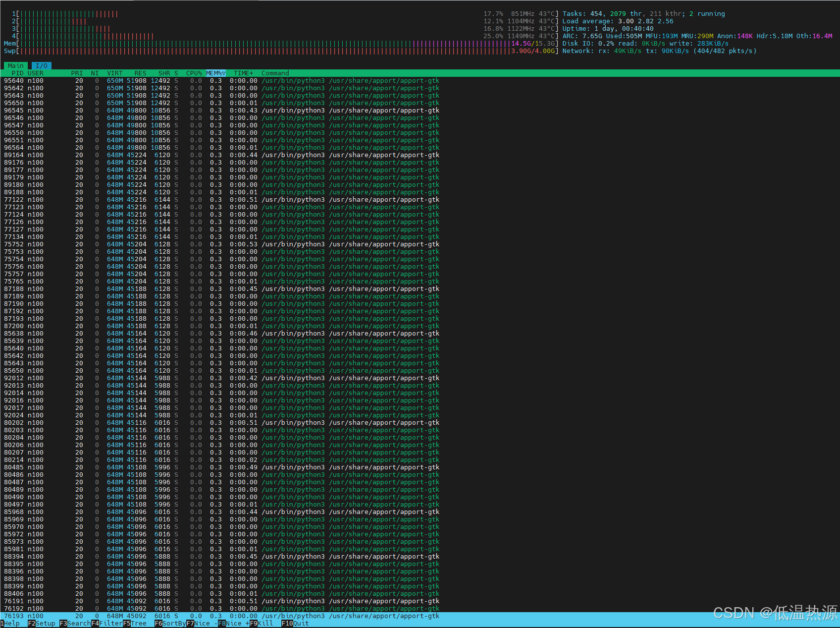Sort by the Command column header

point(275,73)
